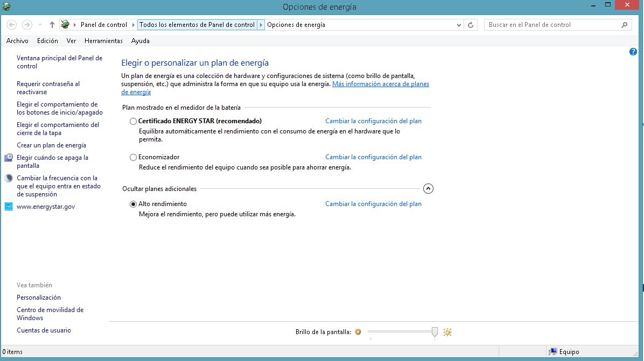The width and height of the screenshot is (644, 361).
Task: Click the blue help question mark icon
Action: coord(633,52)
